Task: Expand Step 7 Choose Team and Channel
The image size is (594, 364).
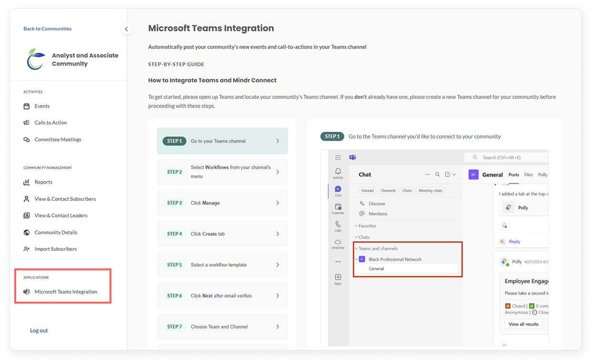Action: 222,326
